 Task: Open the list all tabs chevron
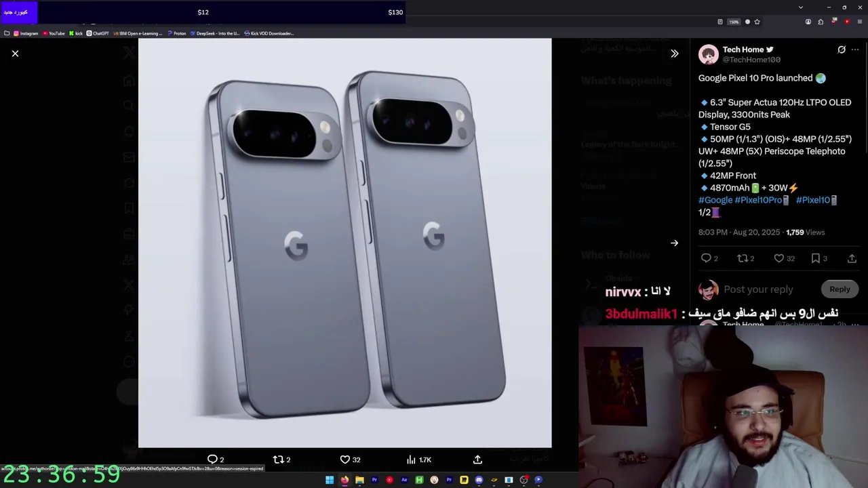coord(801,7)
